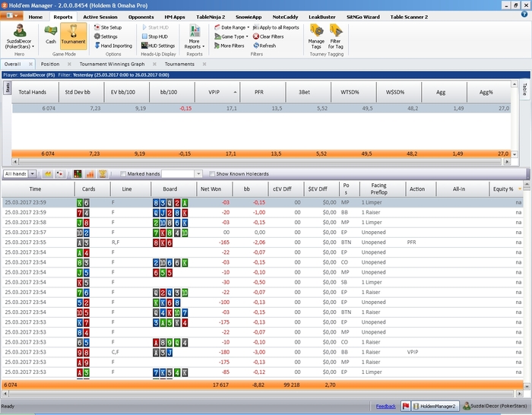The width and height of the screenshot is (532, 415).
Task: Open the HM Apps tab
Action: coord(175,17)
